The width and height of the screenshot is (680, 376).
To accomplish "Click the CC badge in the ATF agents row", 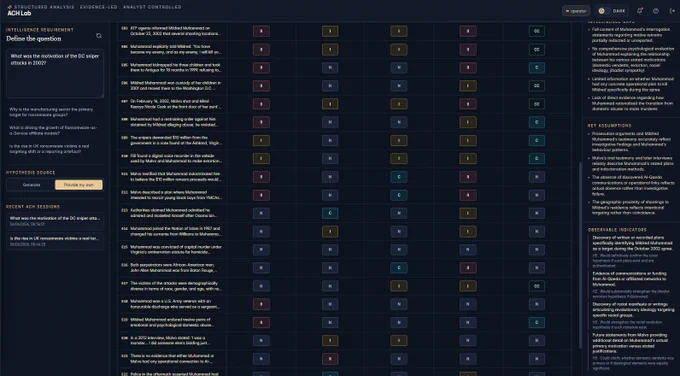I will (536, 31).
